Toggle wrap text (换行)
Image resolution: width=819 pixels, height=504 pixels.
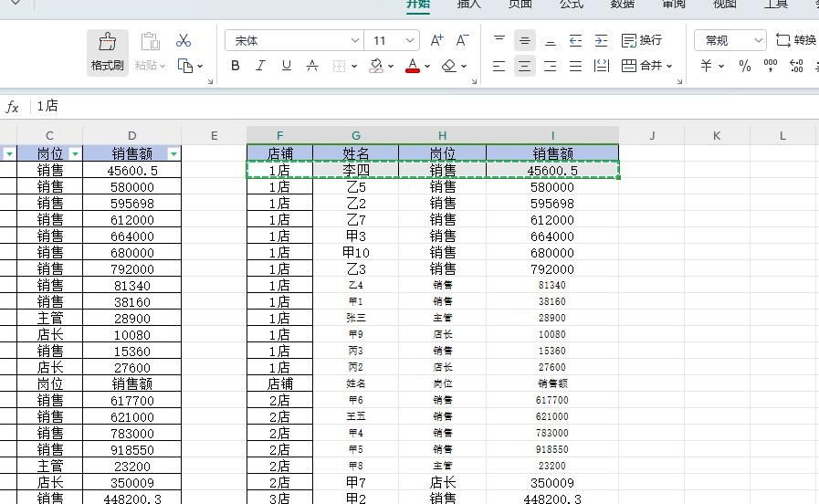click(x=642, y=40)
